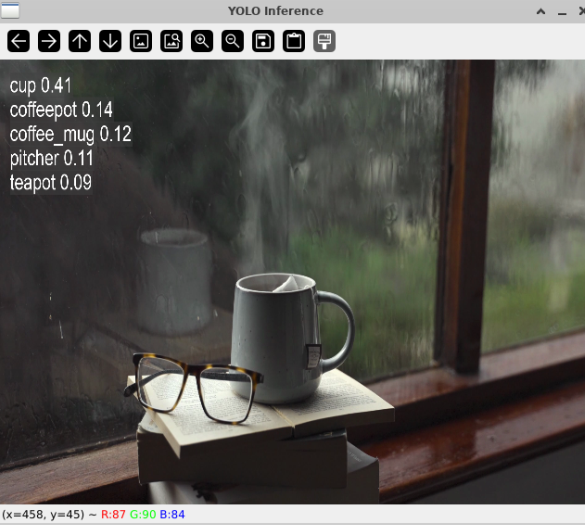The height and width of the screenshot is (525, 585).
Task: Pan image up with the up arrow
Action: [x=79, y=41]
